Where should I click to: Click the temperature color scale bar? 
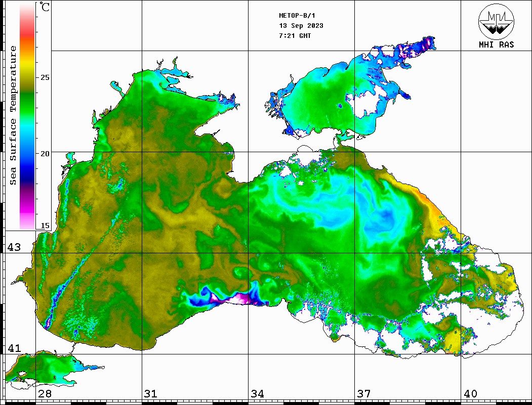click(27, 116)
